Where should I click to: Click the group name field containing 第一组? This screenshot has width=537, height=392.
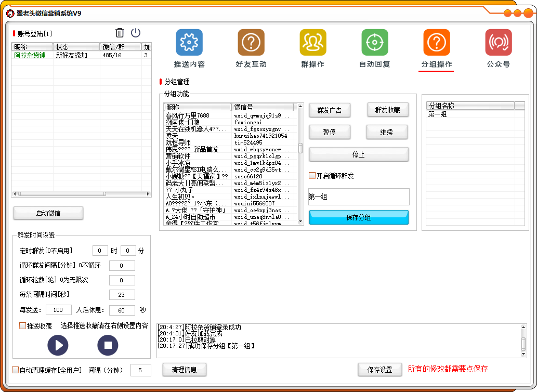(x=359, y=197)
